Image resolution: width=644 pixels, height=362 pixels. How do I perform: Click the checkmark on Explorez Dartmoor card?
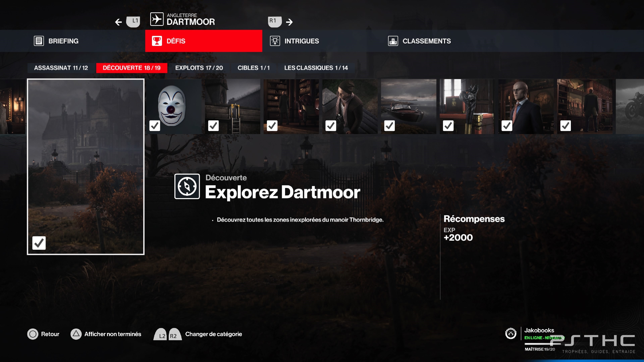(39, 243)
